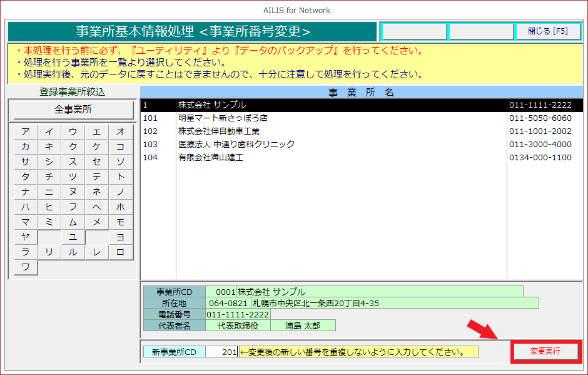Select row 株式会社 サンプル in list
The width and height of the screenshot is (588, 375).
pyautogui.click(x=212, y=105)
